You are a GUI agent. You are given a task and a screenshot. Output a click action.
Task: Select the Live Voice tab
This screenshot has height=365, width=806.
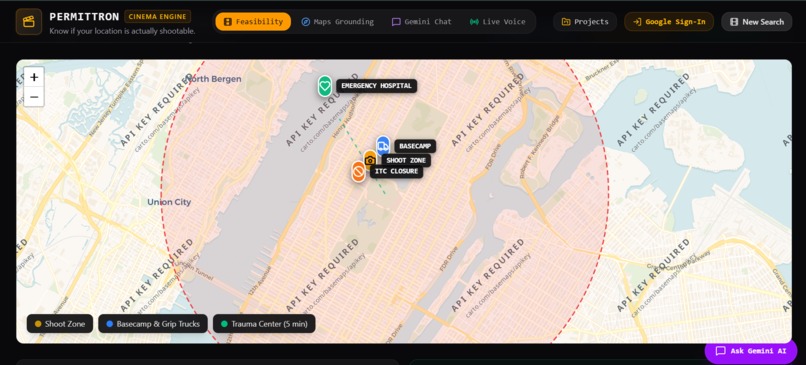[x=498, y=22]
